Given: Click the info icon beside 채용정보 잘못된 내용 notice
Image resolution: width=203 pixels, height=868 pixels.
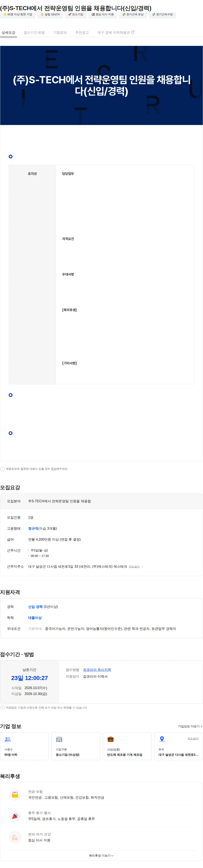Looking at the screenshot, I should tap(3, 469).
